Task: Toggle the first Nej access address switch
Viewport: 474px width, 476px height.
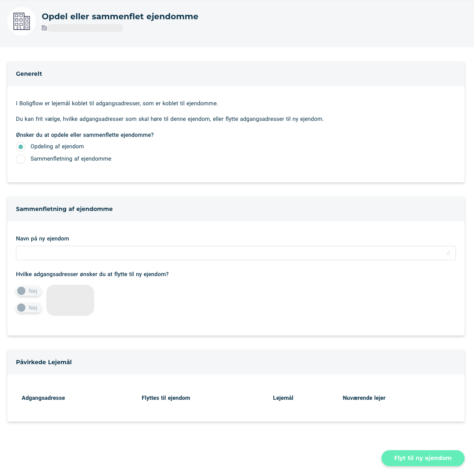Action: click(x=29, y=291)
